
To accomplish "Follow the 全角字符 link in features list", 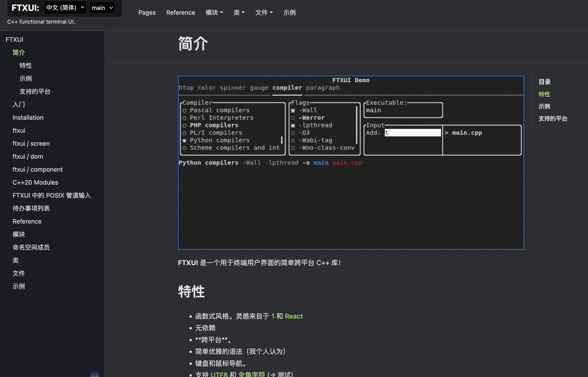I will (252, 374).
